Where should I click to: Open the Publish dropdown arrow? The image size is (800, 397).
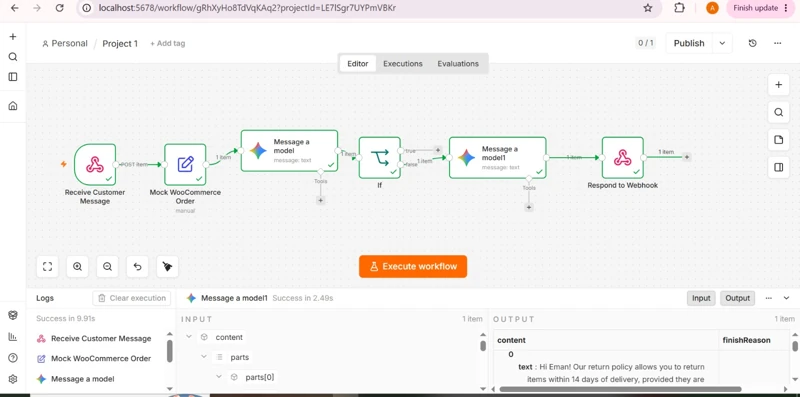[722, 43]
